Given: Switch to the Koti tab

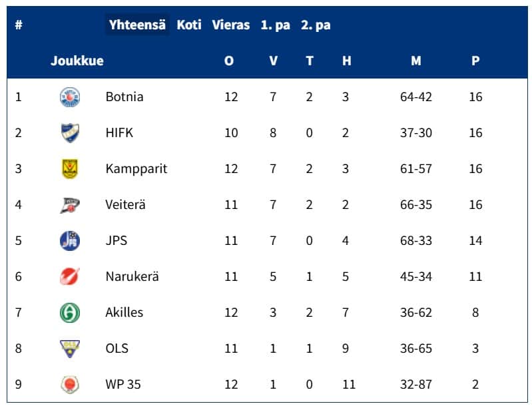Looking at the screenshot, I should click(189, 25).
